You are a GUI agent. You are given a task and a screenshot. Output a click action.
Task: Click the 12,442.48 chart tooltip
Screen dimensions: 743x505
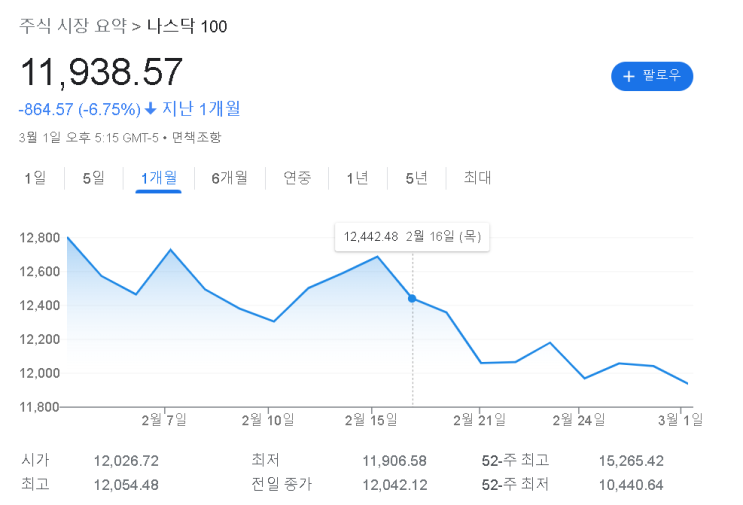(x=412, y=236)
